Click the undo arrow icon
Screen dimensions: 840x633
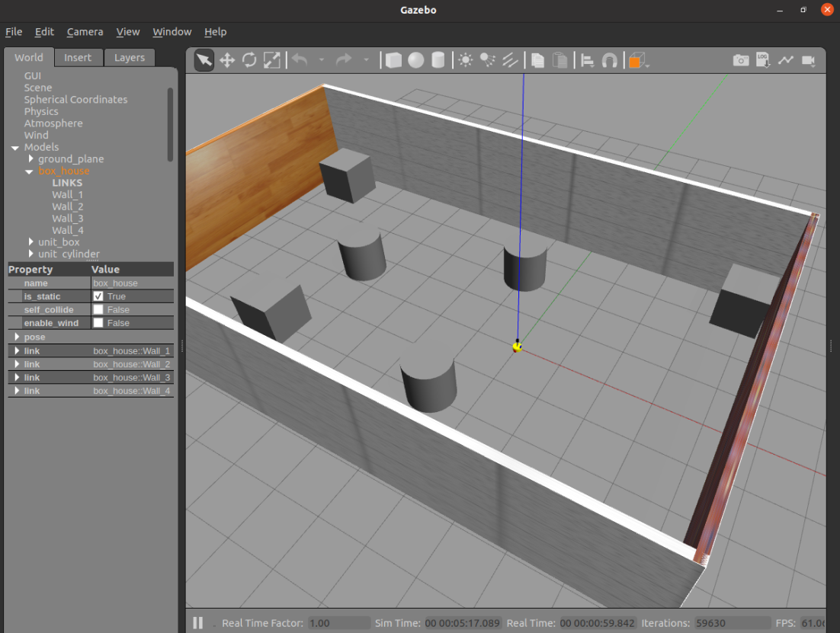coord(300,60)
